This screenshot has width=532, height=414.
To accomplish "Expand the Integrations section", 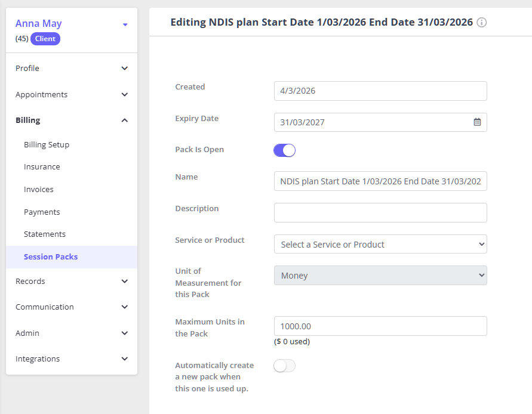I will (72, 359).
